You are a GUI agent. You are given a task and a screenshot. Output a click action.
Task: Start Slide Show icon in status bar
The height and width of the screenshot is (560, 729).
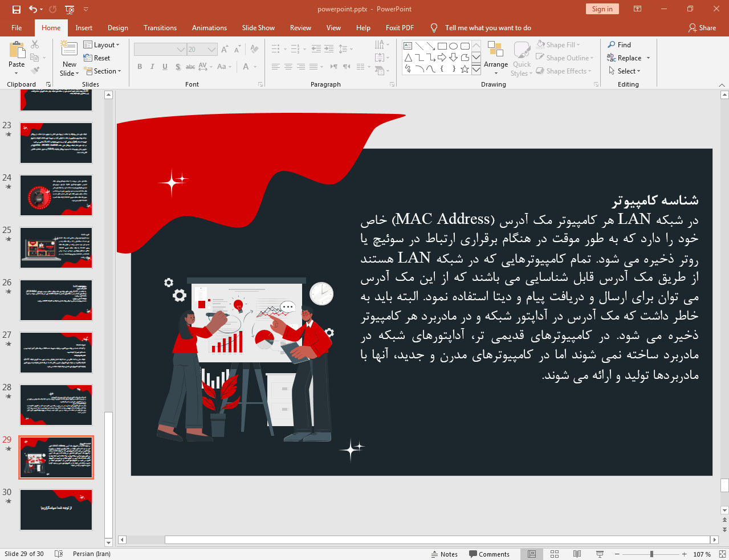[x=600, y=554]
